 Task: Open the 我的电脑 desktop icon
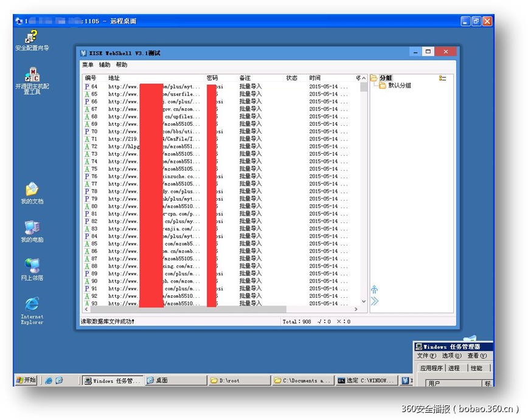tap(32, 229)
